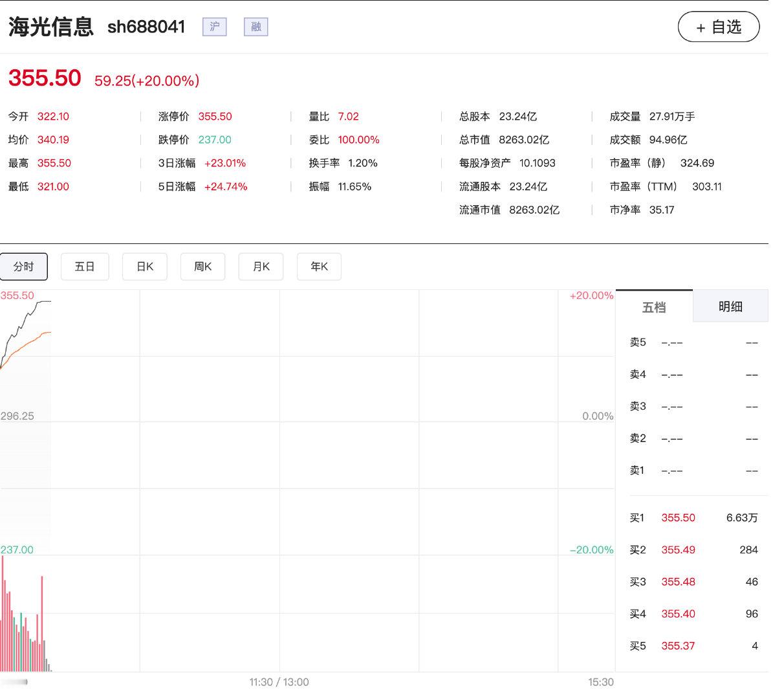Click the 5日涨幅 value +24.74%
This screenshot has height=699, width=784.
226,186
